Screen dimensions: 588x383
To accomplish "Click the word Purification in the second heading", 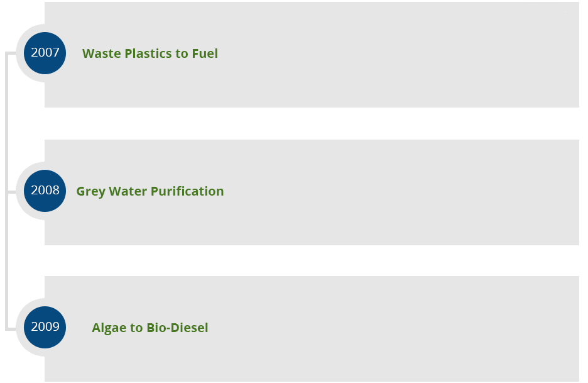I will pyautogui.click(x=187, y=191).
